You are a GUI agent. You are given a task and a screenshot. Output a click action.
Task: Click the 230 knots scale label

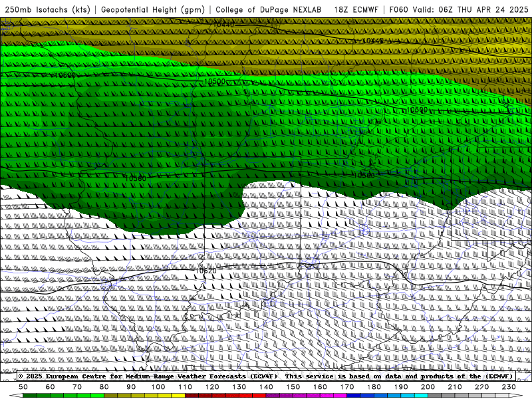point(509,387)
